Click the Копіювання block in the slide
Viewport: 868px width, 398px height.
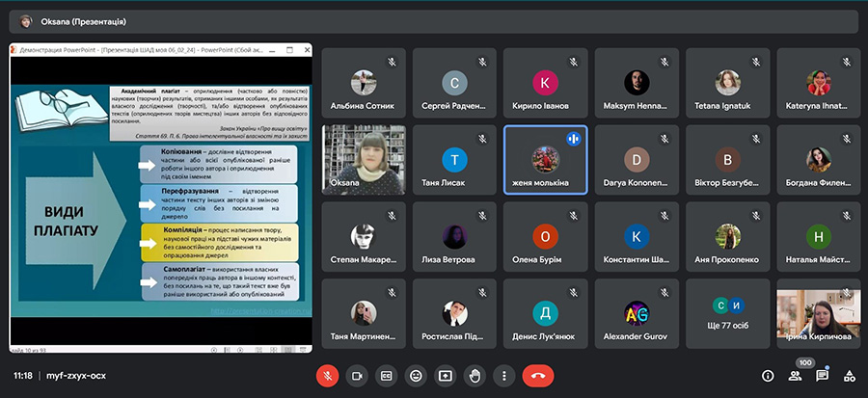[x=219, y=164]
